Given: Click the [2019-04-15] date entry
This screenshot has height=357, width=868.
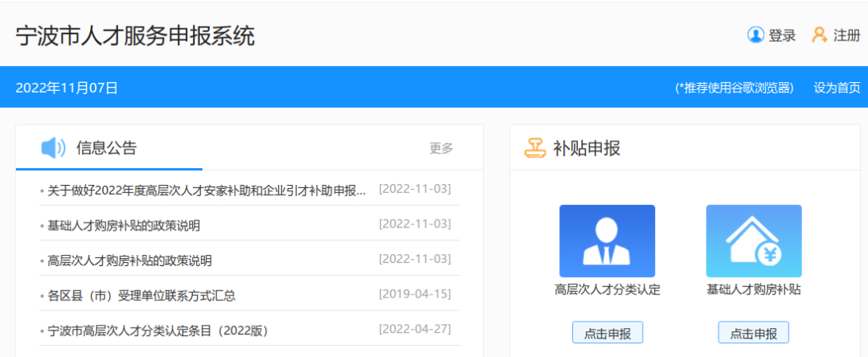Looking at the screenshot, I should pos(415,294).
